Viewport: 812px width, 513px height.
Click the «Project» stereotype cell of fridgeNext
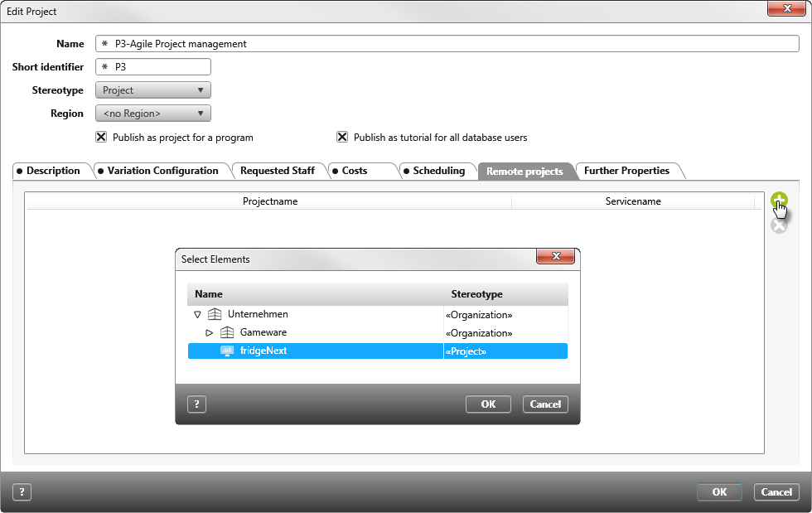click(x=505, y=351)
